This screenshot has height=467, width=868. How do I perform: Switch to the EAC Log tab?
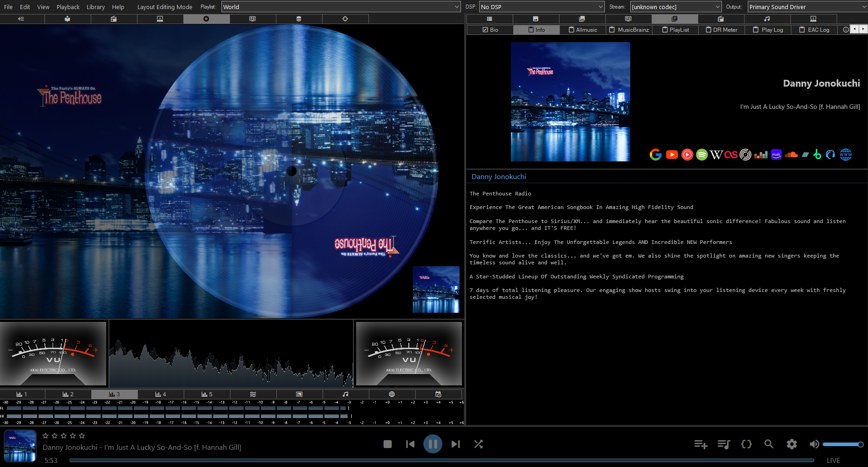[x=814, y=30]
